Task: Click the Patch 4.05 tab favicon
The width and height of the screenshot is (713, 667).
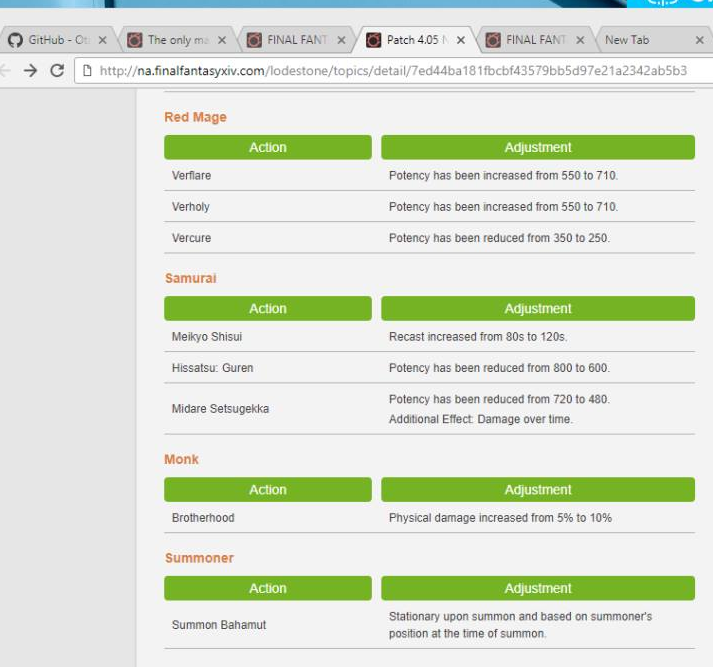Action: [x=373, y=40]
